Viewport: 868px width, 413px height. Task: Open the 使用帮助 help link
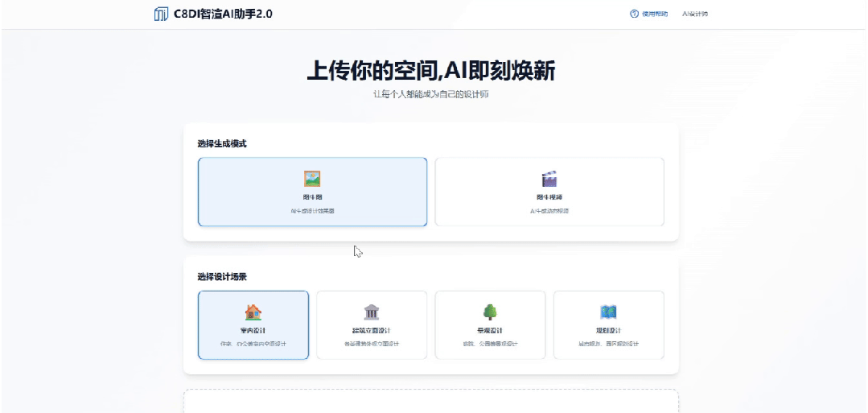(655, 14)
